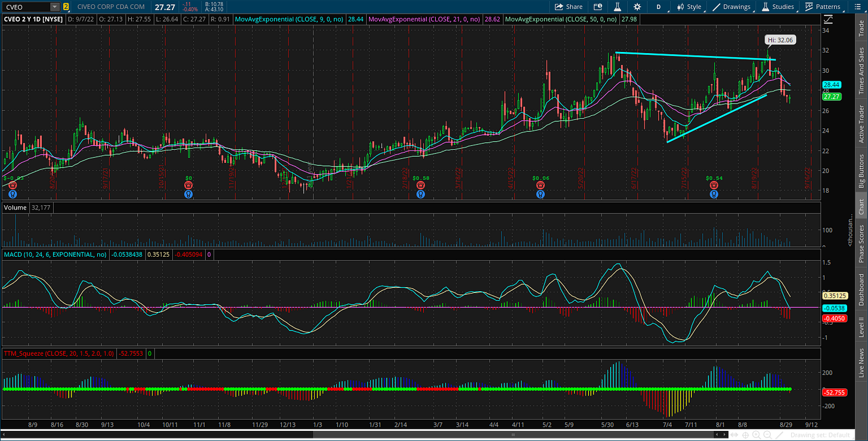Open the Live News side tab

[861, 362]
